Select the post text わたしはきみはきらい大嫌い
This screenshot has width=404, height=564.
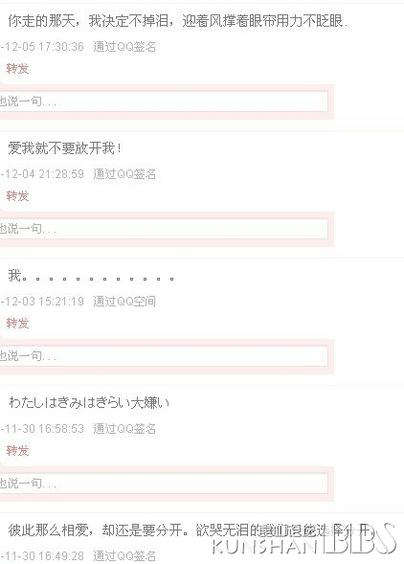88,402
